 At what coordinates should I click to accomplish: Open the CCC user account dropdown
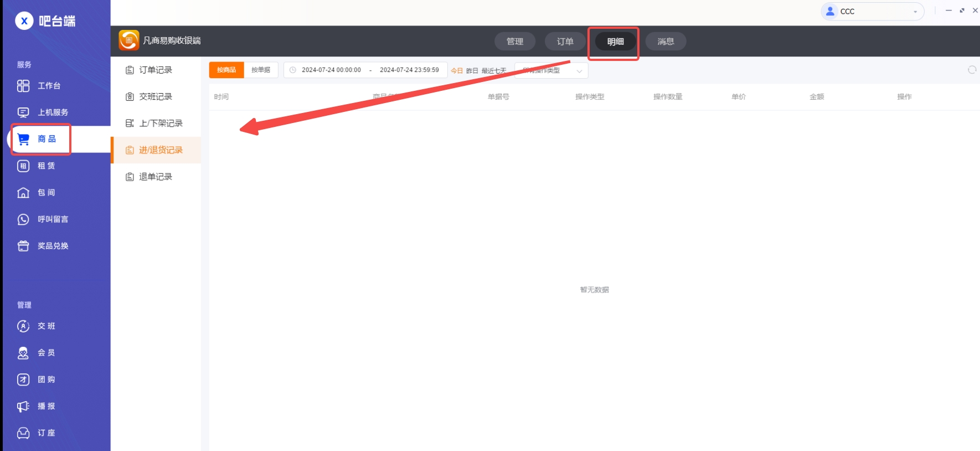click(872, 12)
